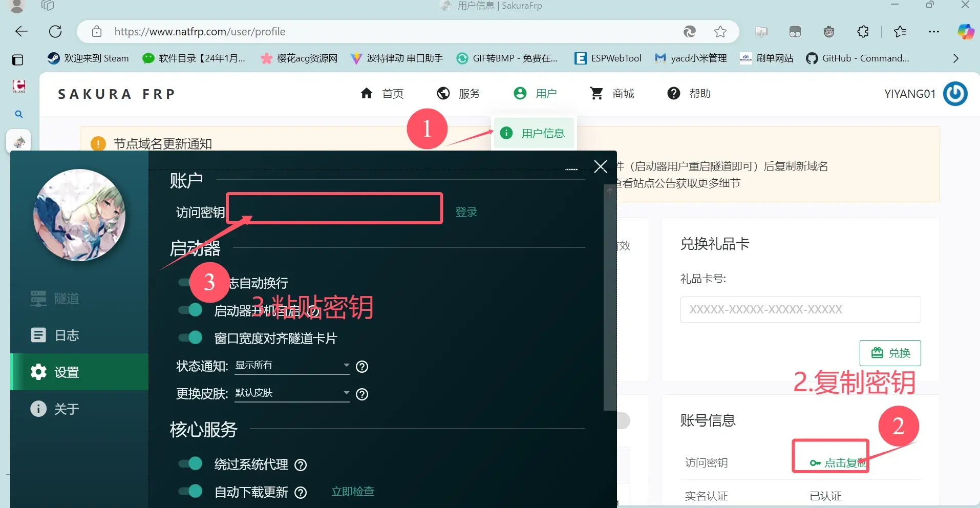Select 用户信息 from the dropdown menu
The width and height of the screenshot is (980, 508).
534,133
